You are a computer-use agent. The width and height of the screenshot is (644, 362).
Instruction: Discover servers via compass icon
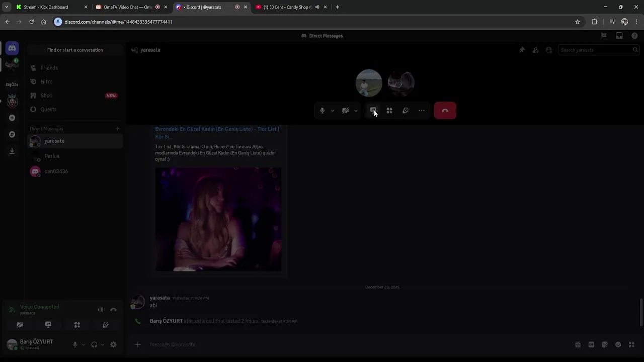(12, 134)
